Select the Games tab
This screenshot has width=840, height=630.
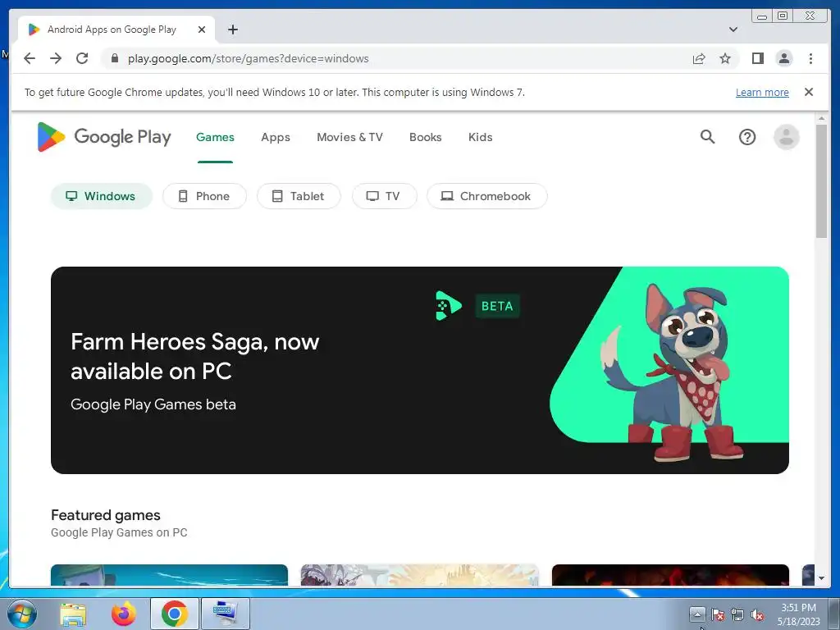[x=215, y=137]
